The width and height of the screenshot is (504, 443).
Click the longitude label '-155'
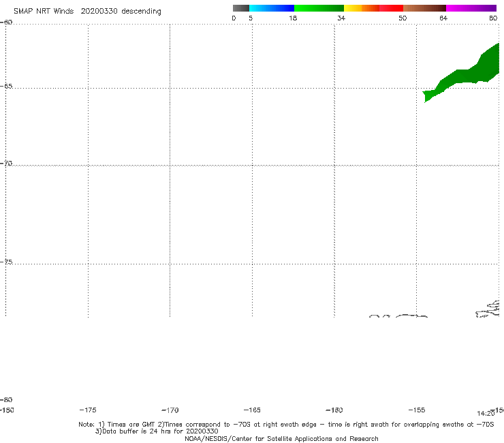tap(417, 410)
